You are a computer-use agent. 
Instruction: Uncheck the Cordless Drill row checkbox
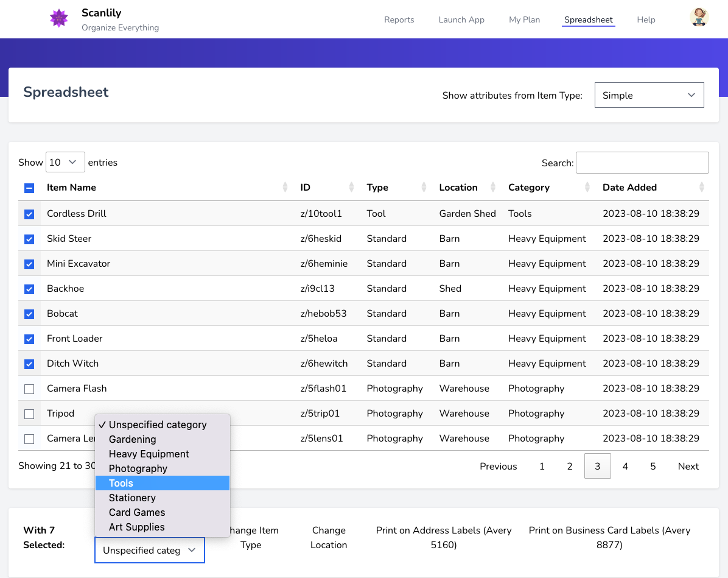pos(29,214)
